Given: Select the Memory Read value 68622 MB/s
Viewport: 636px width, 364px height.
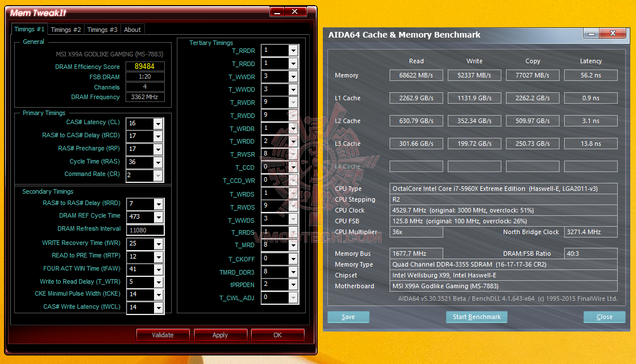Looking at the screenshot, I should [x=416, y=75].
